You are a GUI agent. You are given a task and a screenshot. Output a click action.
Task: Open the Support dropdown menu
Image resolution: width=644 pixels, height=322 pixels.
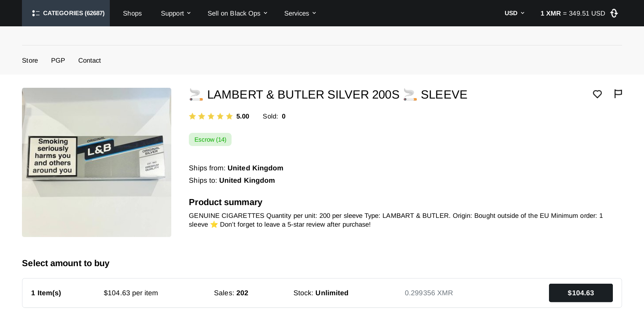[x=172, y=13]
